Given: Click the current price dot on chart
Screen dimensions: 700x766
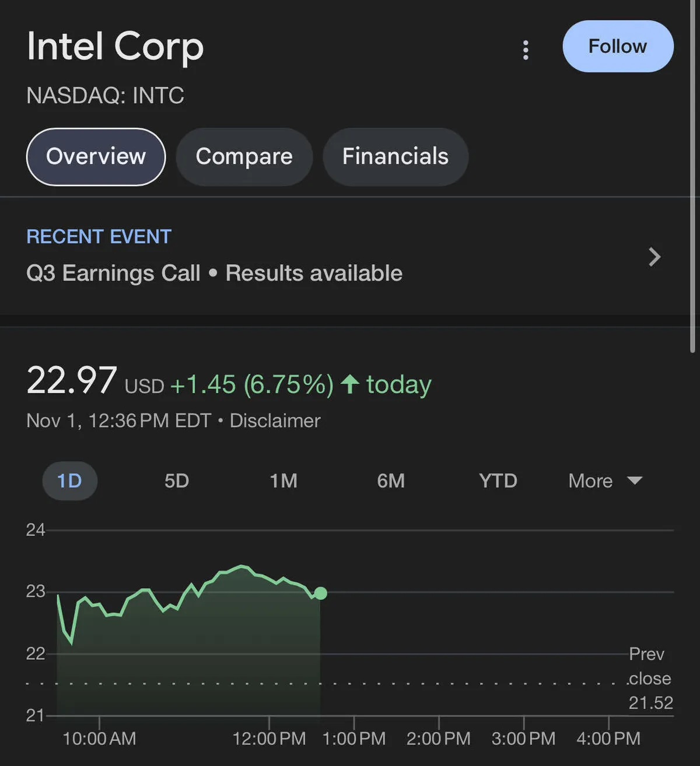Looking at the screenshot, I should pos(320,593).
